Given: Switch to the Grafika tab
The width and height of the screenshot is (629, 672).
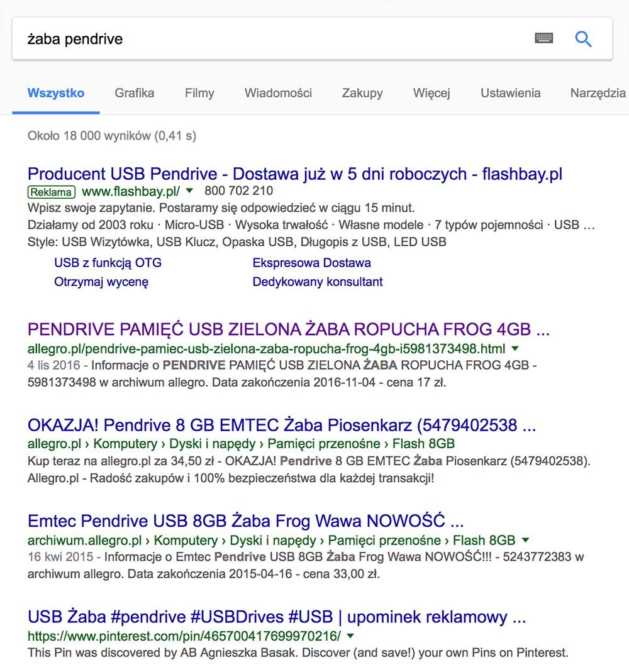Looking at the screenshot, I should click(134, 93).
